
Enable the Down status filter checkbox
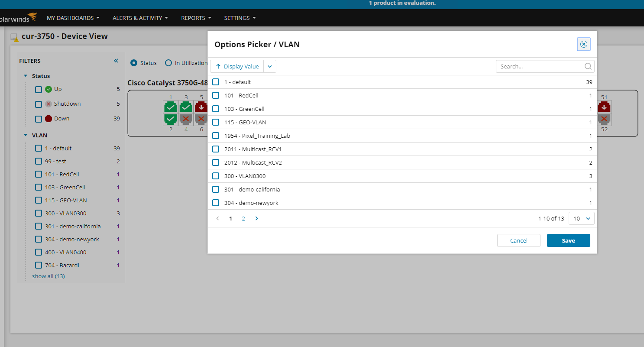(39, 119)
